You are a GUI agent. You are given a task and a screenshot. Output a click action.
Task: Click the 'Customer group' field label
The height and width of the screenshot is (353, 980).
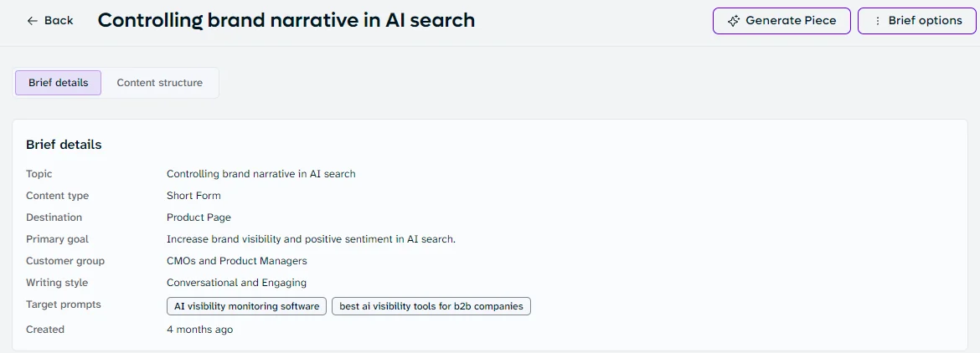tap(65, 261)
